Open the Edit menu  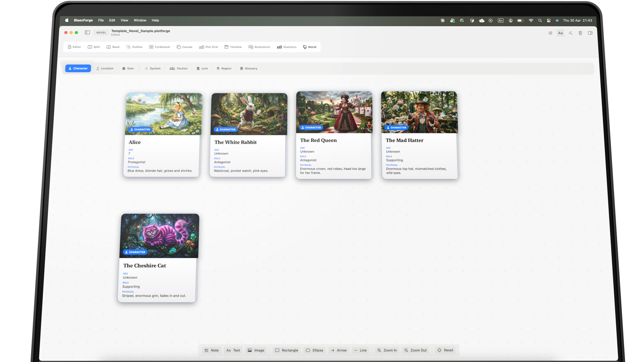point(112,20)
